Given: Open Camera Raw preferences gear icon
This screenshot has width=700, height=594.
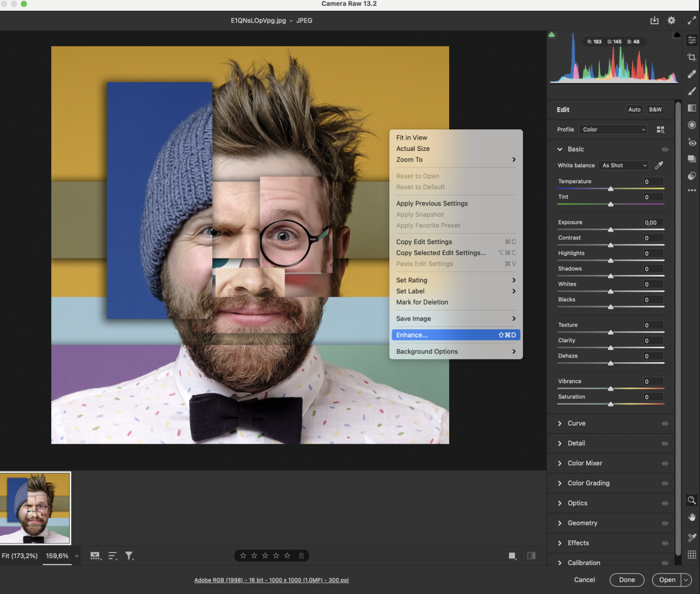Looking at the screenshot, I should 671,20.
